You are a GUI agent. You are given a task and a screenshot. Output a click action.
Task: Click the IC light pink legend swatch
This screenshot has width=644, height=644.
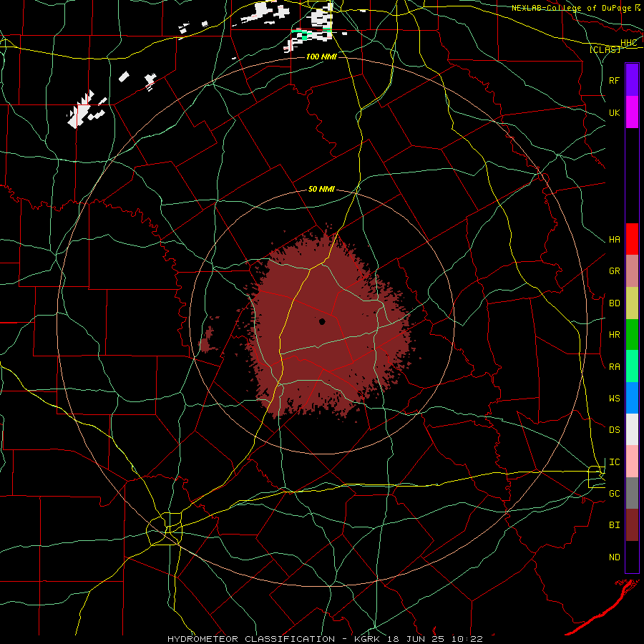click(632, 462)
